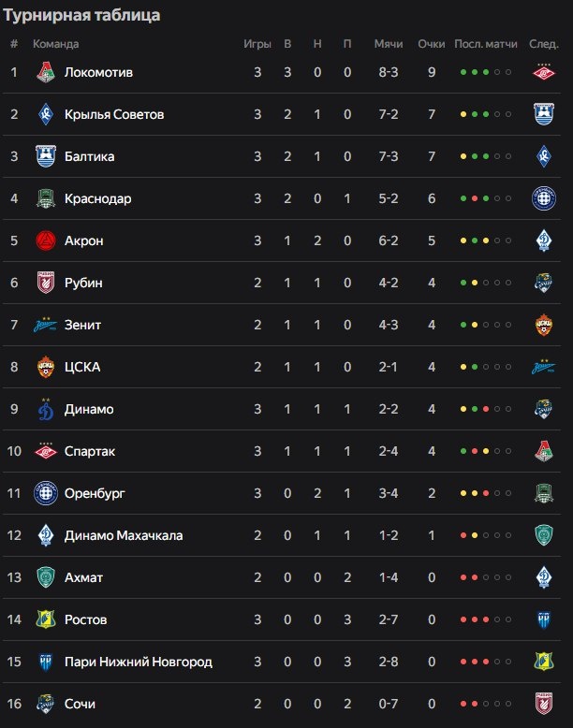Click the ЦСКА emblem beside team name
573x728 pixels.
[46, 367]
